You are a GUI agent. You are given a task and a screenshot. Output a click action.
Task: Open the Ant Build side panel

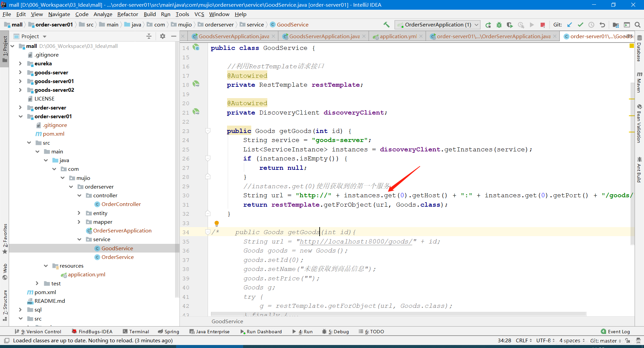tap(639, 169)
